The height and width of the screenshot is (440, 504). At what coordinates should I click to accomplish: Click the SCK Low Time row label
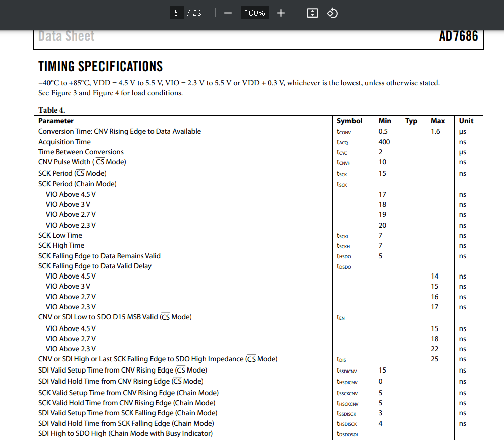tap(60, 236)
